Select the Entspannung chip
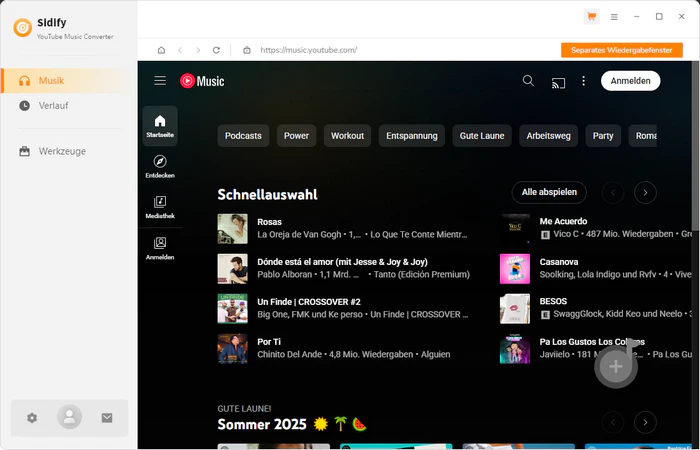Screen dimensions: 700x450 point(412,136)
